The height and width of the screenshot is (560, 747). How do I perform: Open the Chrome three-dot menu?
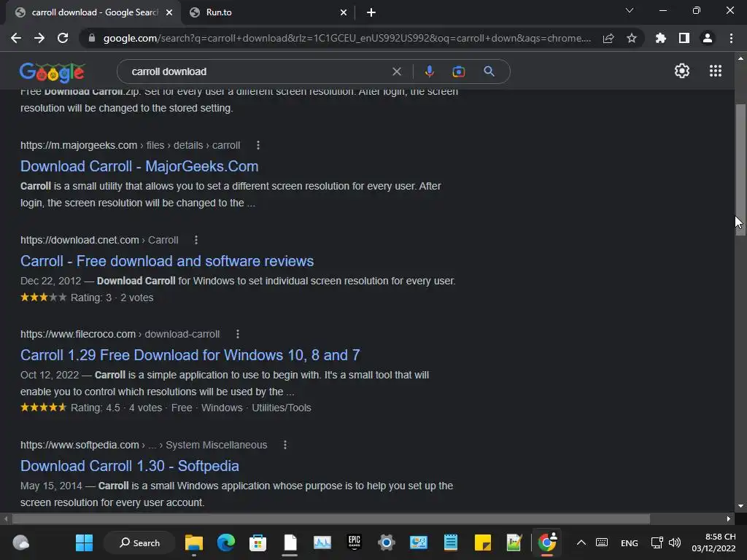click(x=731, y=38)
